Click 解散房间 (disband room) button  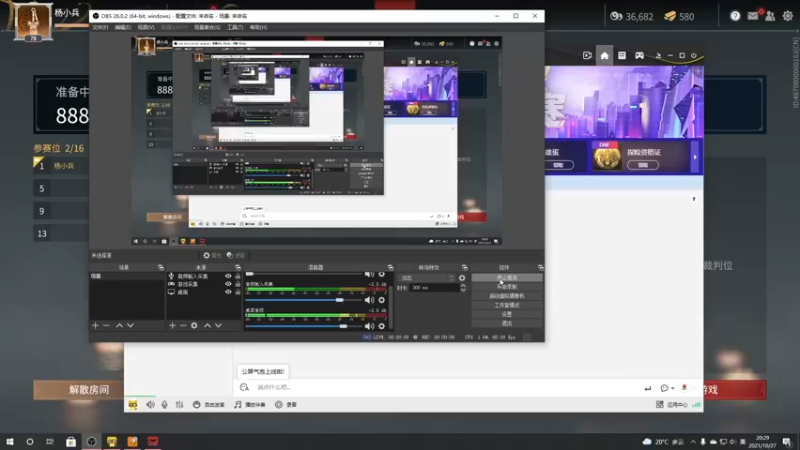click(79, 390)
